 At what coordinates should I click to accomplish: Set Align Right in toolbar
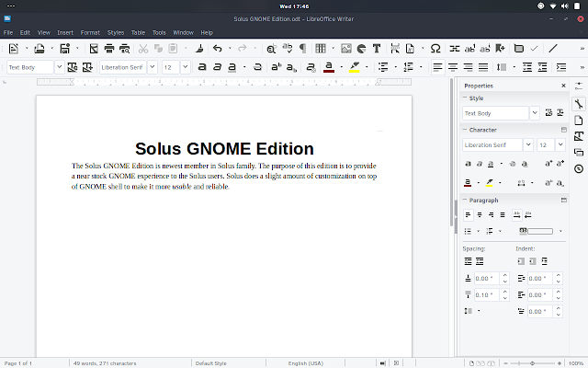coord(468,67)
